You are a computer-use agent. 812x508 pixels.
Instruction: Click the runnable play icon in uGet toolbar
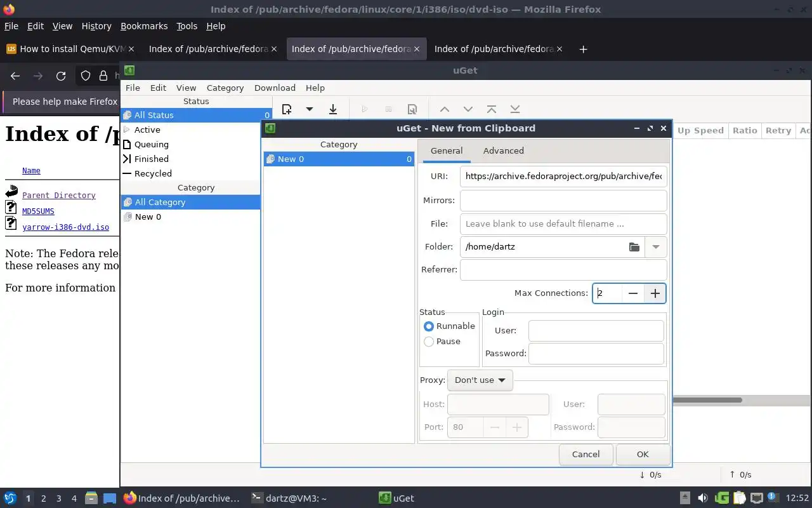pyautogui.click(x=365, y=109)
